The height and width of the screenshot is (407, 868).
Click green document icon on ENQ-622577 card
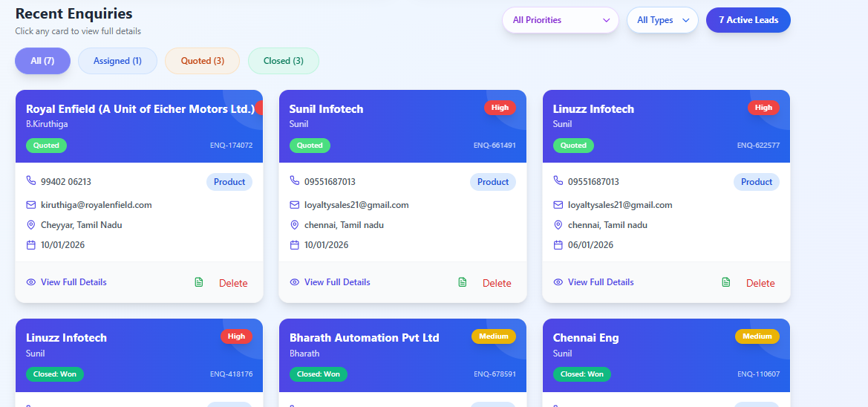click(x=726, y=282)
